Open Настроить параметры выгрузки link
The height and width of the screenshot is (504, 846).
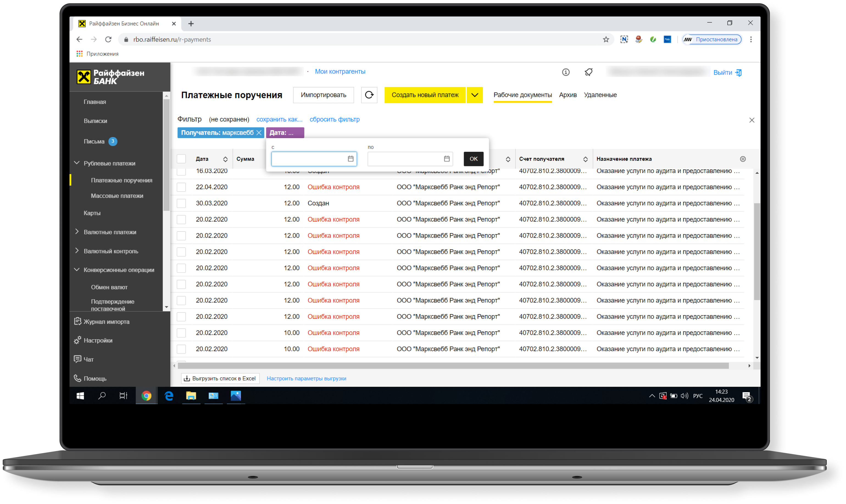(307, 378)
